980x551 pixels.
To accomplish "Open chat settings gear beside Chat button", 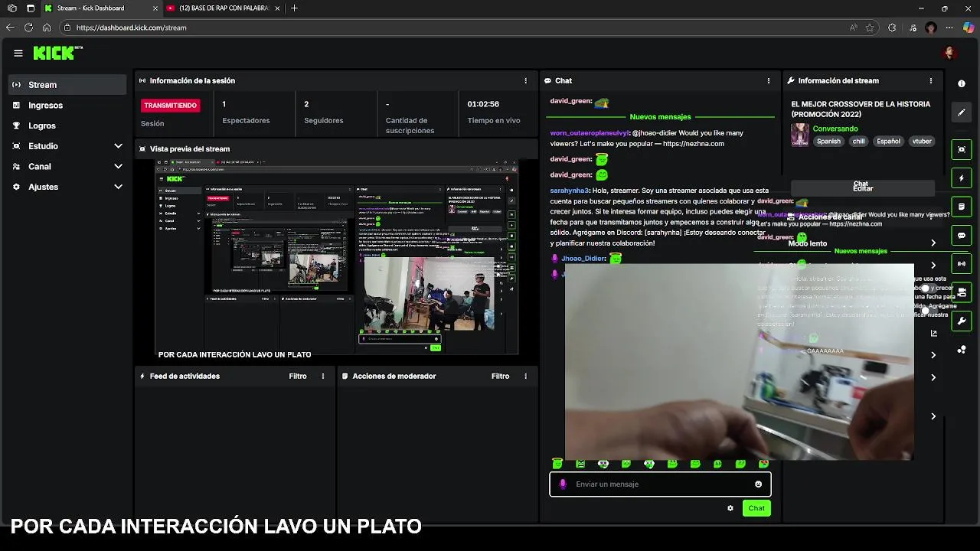I will 730,508.
